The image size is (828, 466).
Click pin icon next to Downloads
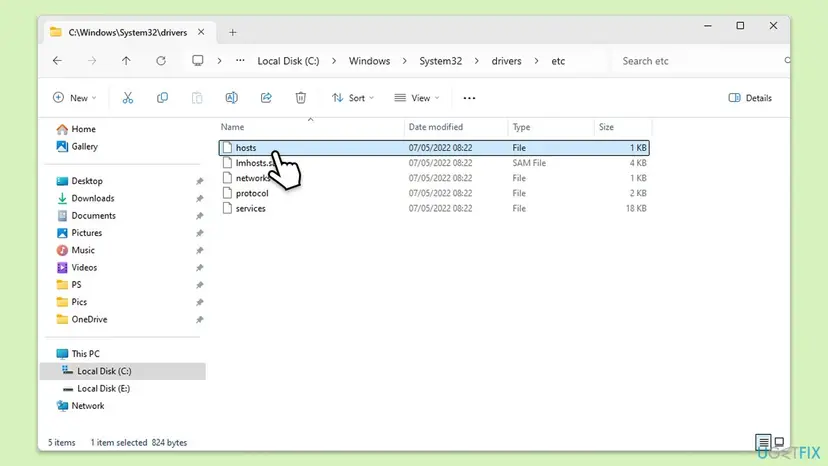200,199
